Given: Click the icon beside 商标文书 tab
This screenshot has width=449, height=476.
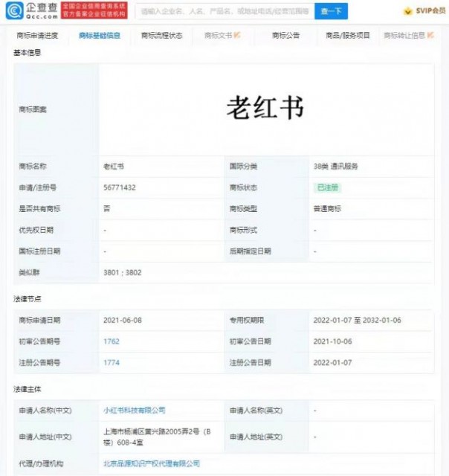Looking at the screenshot, I should 236,35.
